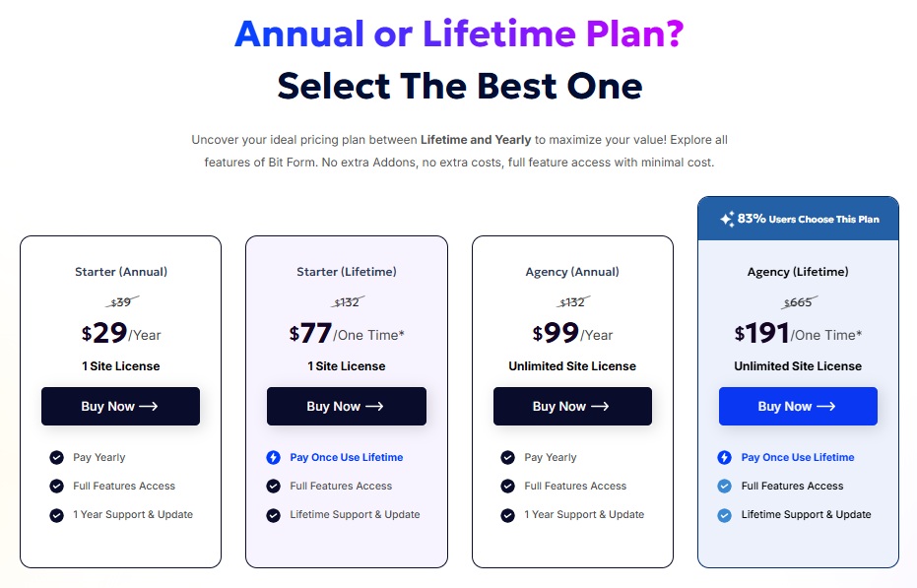Buy the Starter (Lifetime) plan for $77

[347, 406]
